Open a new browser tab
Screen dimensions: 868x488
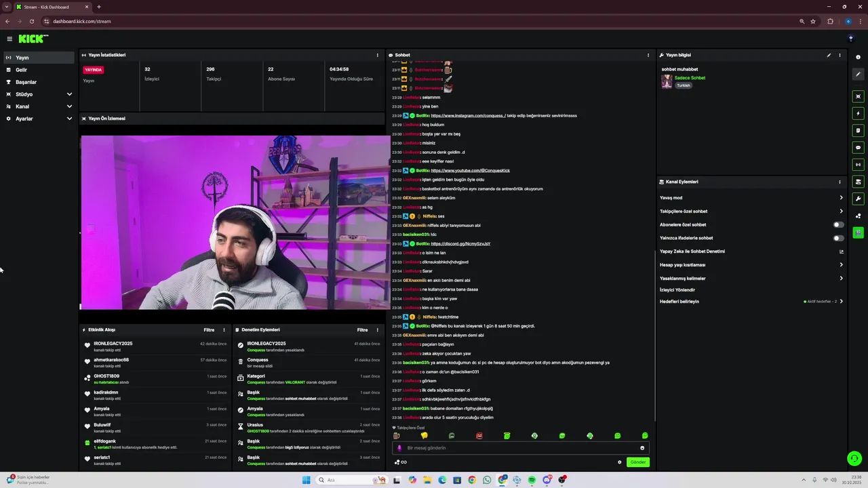[x=99, y=7]
